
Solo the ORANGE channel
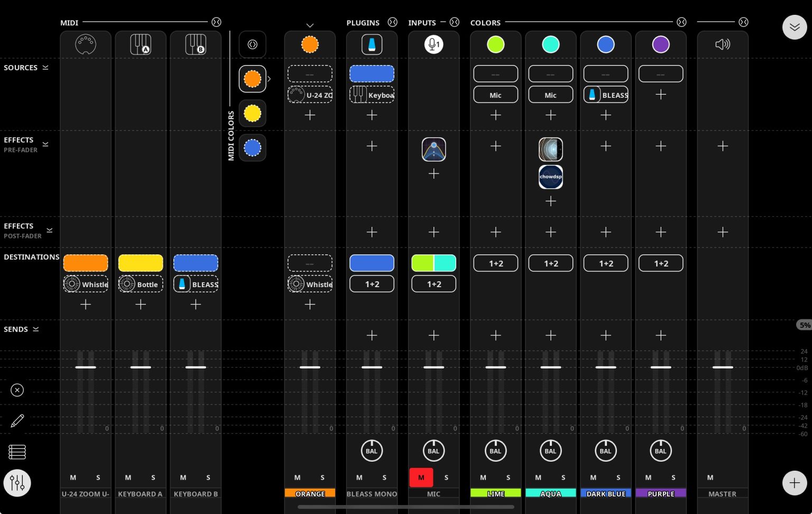[x=322, y=477]
